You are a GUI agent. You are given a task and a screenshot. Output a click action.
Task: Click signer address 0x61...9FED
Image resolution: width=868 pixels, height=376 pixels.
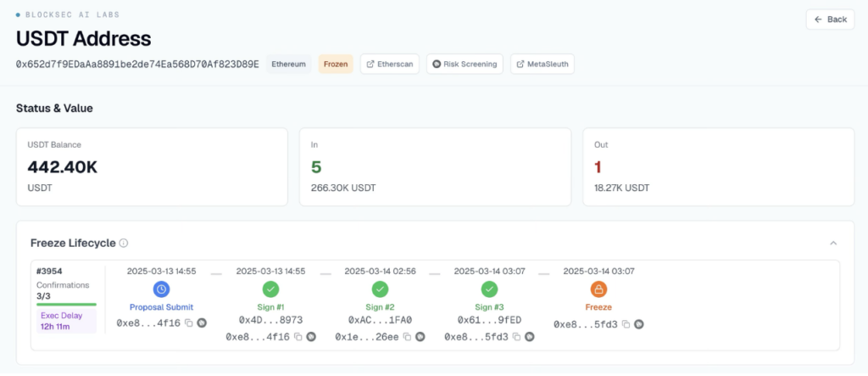[x=489, y=321]
